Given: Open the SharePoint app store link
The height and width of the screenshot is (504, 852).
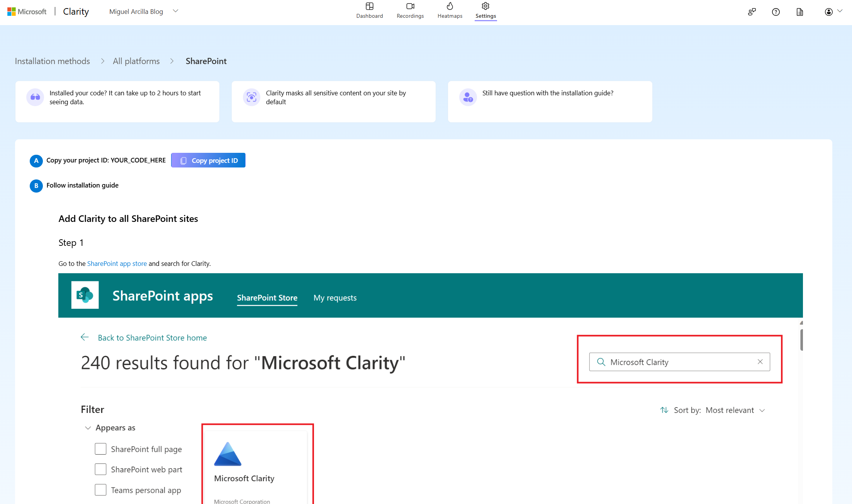Looking at the screenshot, I should coord(117,264).
